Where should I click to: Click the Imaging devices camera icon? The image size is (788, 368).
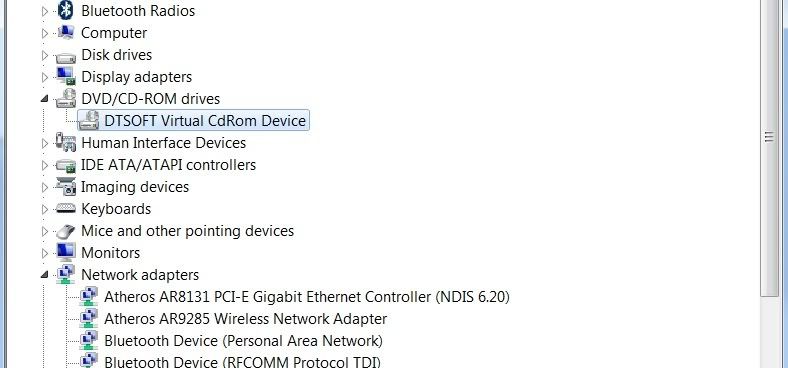coord(65,187)
